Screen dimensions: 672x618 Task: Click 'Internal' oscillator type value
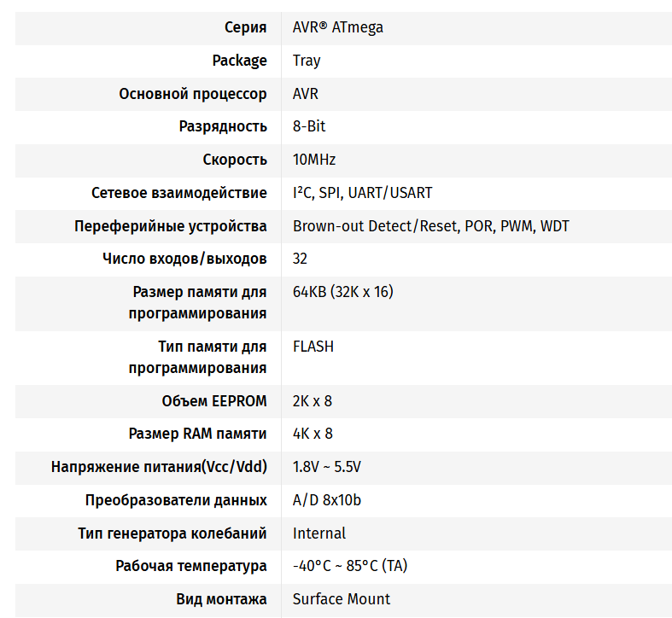click(318, 533)
